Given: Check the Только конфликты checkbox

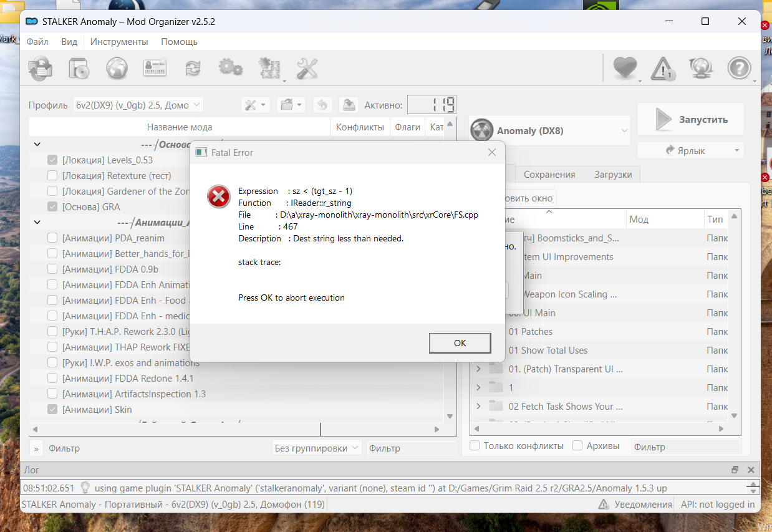Looking at the screenshot, I should click(475, 446).
